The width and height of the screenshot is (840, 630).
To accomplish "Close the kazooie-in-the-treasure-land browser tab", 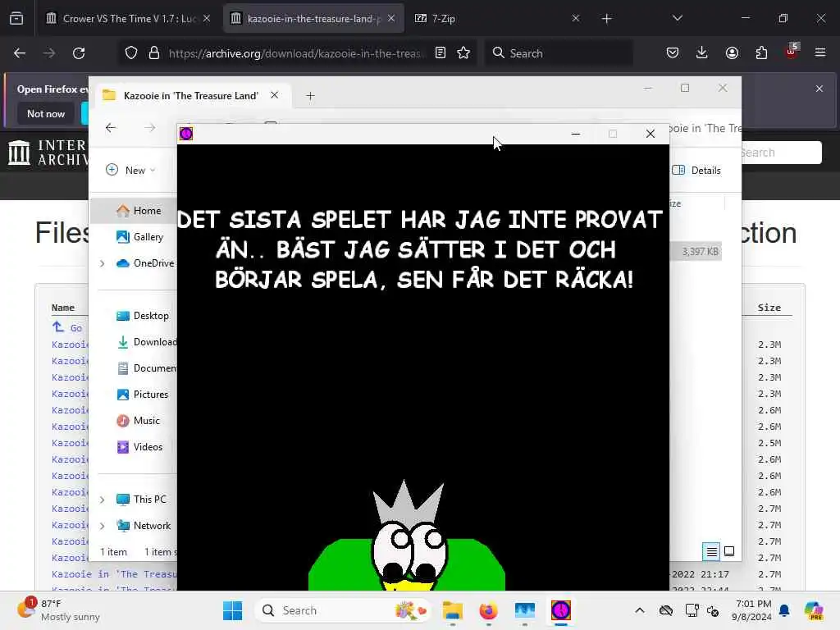I will tap(391, 18).
